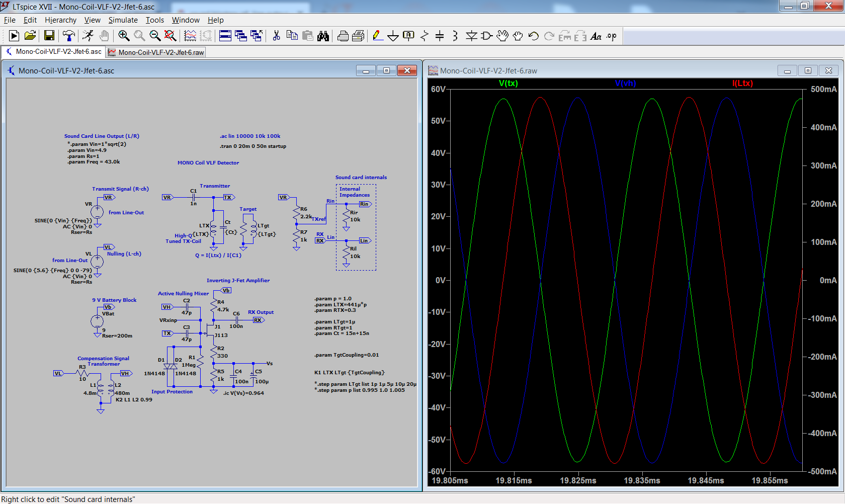Place a Capacitor from the toolbar
The width and height of the screenshot is (845, 504).
tap(440, 36)
